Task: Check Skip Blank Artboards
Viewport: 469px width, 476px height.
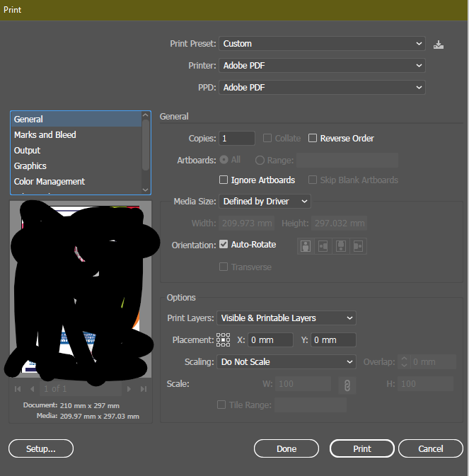Action: tap(313, 180)
